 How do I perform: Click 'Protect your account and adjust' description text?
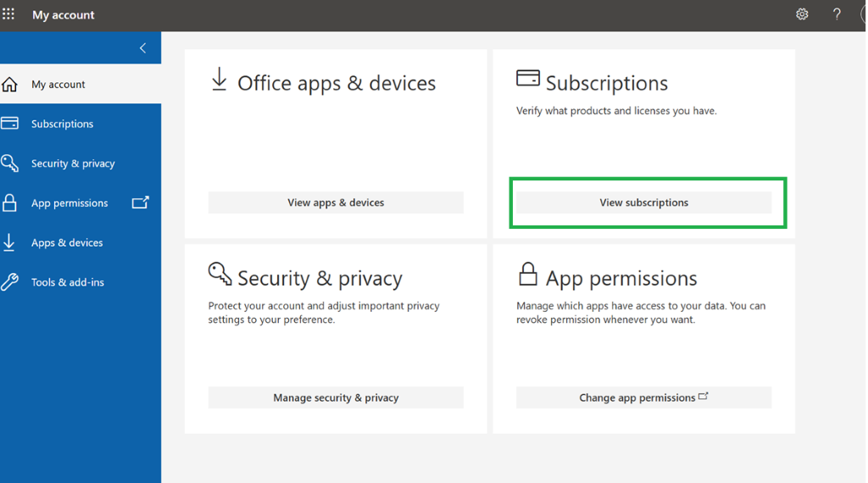[x=324, y=313]
